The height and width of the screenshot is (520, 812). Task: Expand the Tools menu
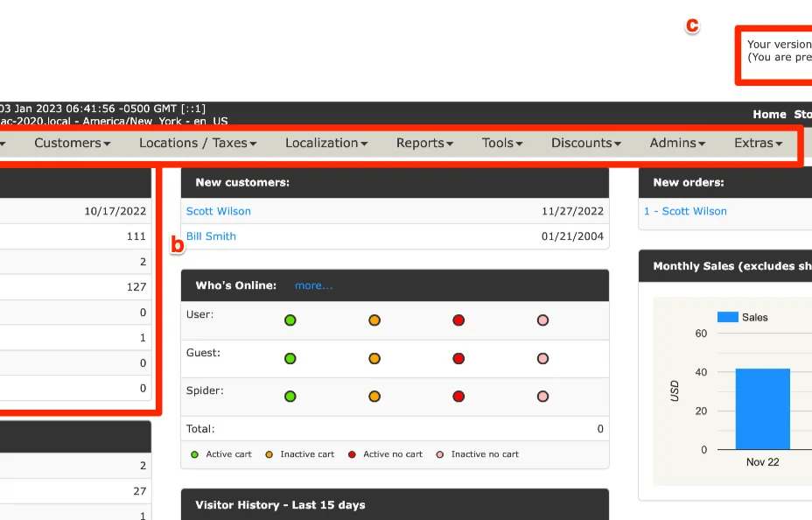pos(502,143)
